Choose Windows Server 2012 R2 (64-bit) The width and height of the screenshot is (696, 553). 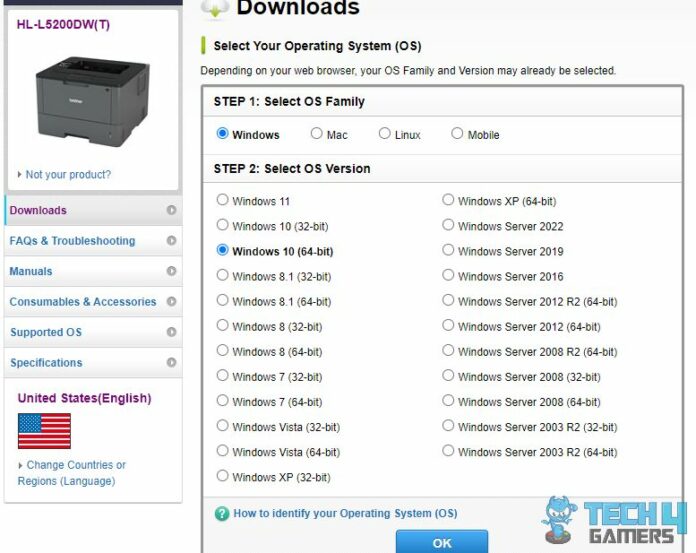click(x=448, y=300)
